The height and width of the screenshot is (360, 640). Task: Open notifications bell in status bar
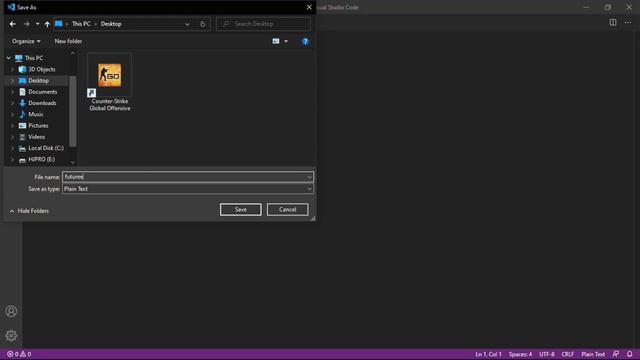tap(629, 354)
